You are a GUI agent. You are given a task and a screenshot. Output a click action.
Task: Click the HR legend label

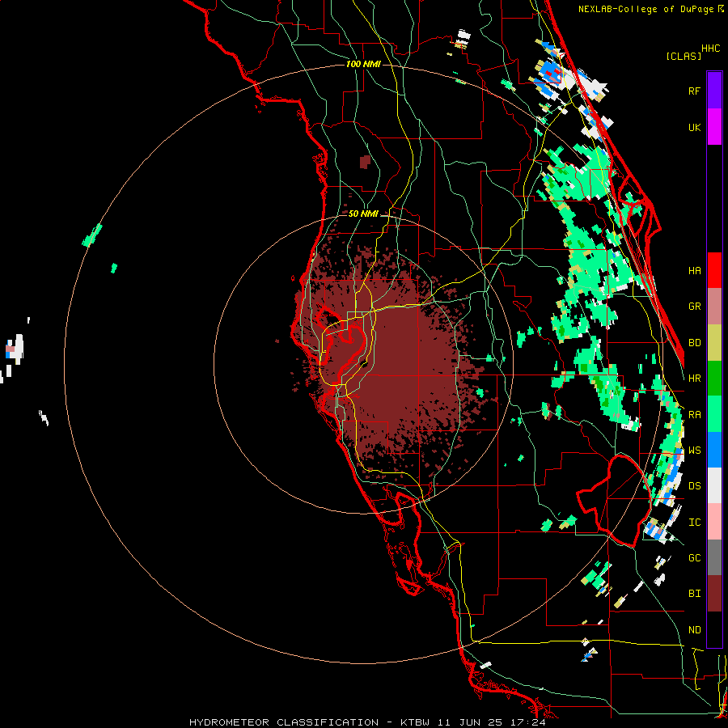click(x=694, y=379)
